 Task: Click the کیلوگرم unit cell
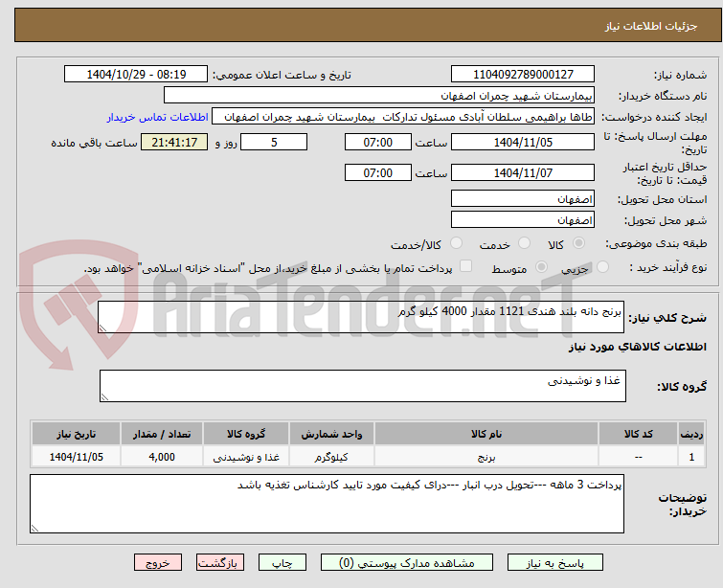click(x=332, y=457)
